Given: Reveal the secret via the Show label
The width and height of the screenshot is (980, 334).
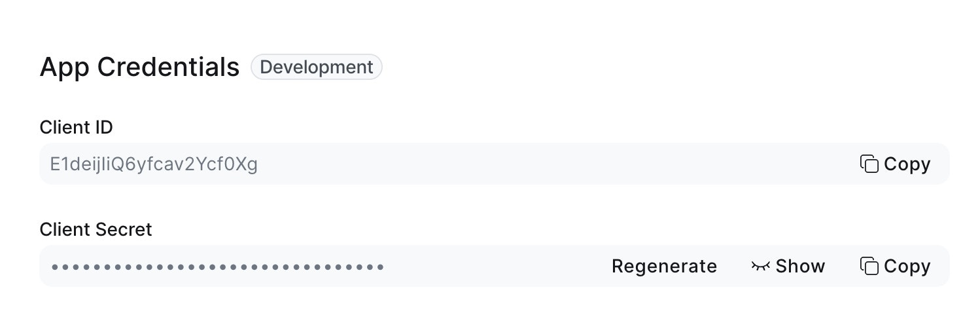Looking at the screenshot, I should [800, 266].
